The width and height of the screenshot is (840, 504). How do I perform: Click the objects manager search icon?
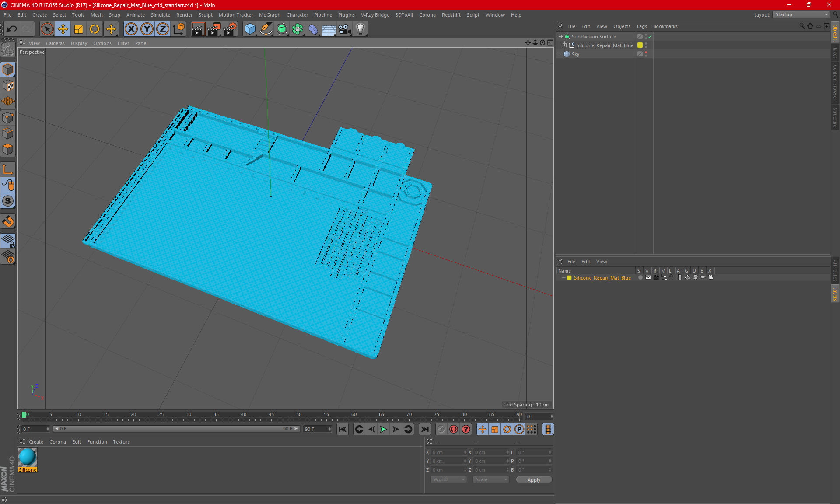[x=802, y=26]
